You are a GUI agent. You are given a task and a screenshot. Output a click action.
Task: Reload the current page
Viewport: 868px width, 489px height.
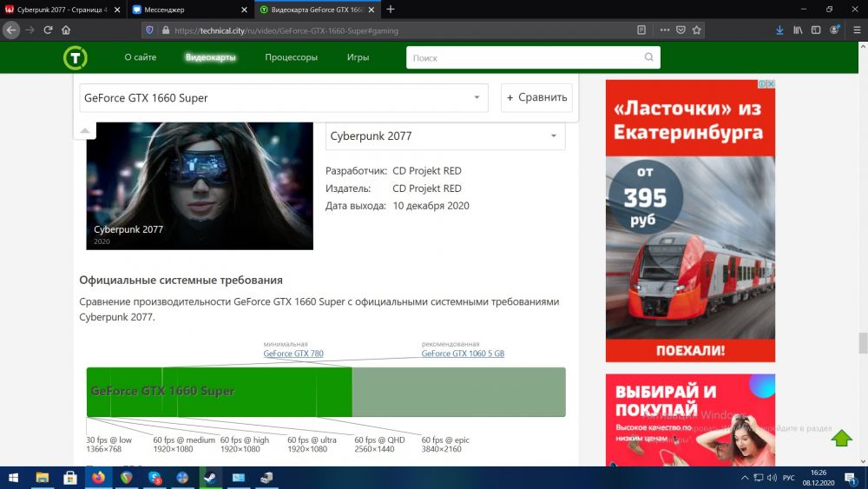click(48, 30)
